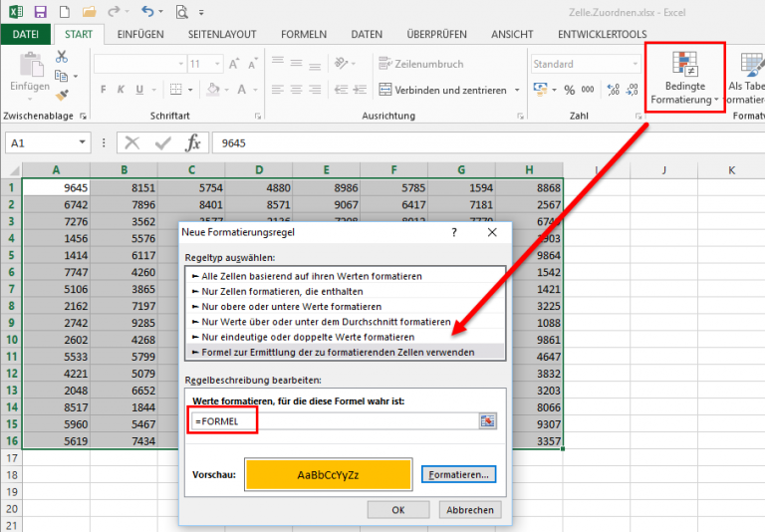Undo the last action
This screenshot has width=765, height=532.
[x=147, y=12]
